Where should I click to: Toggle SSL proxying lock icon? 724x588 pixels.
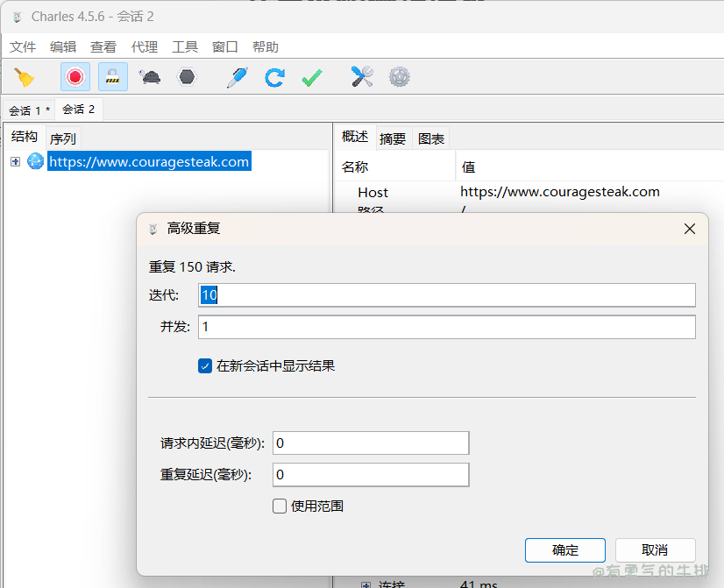pyautogui.click(x=112, y=77)
